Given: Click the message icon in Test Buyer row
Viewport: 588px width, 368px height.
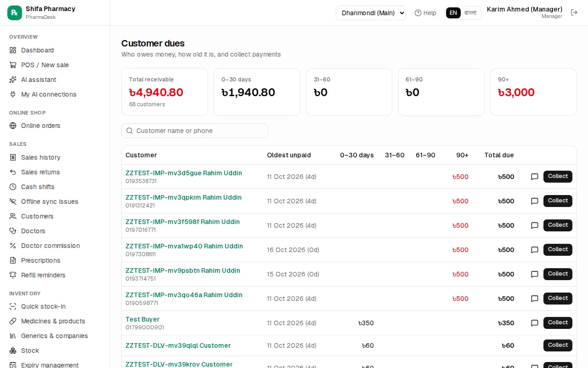Looking at the screenshot, I should click(535, 323).
